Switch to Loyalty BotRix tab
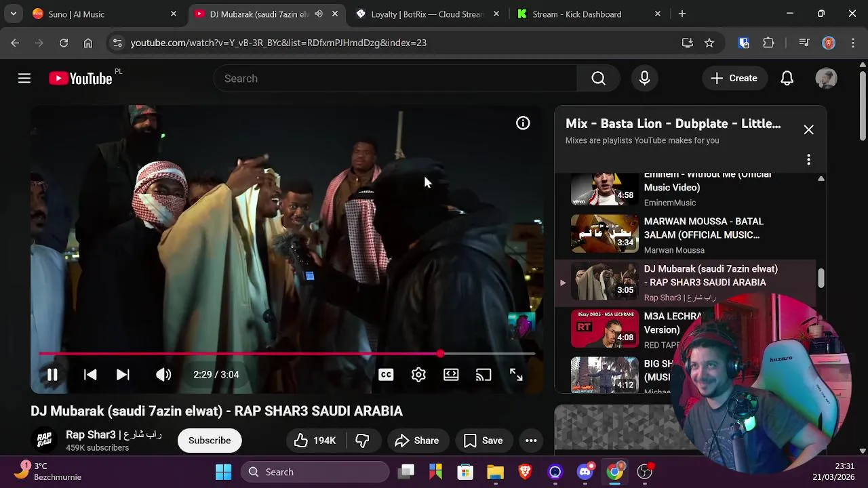 click(429, 14)
